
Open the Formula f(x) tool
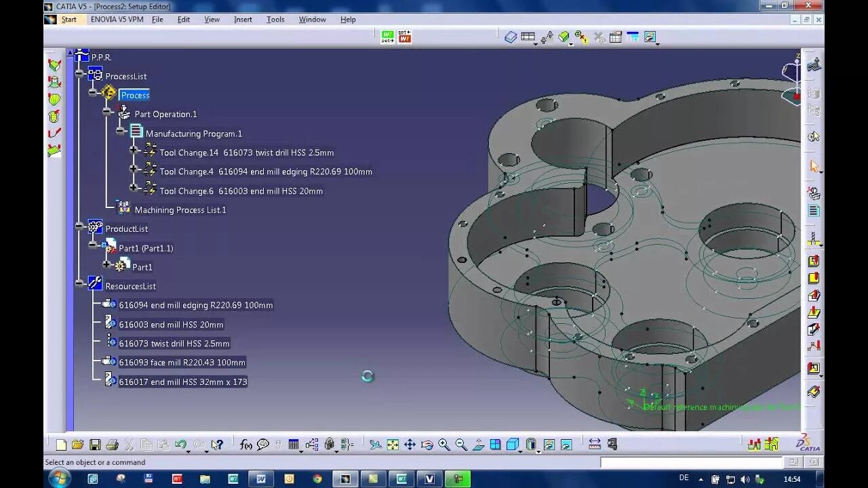(x=245, y=445)
